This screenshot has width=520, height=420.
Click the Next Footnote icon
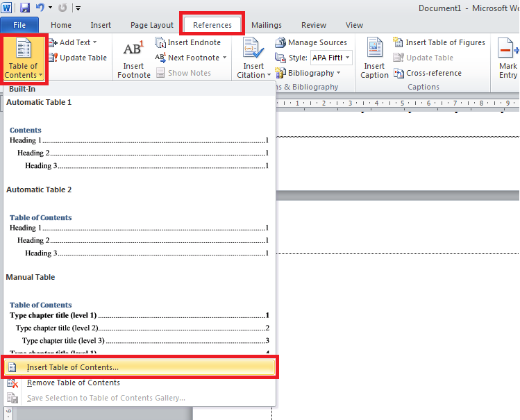pos(160,58)
